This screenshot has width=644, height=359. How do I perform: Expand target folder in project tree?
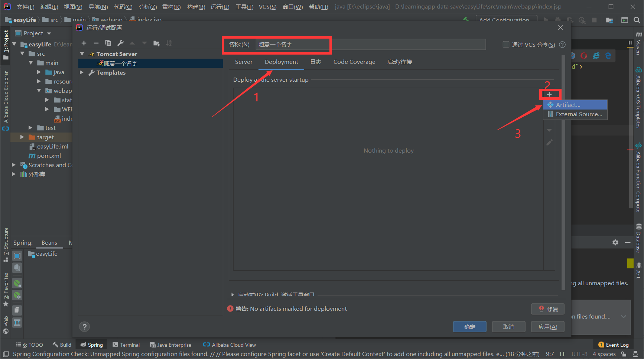[22, 137]
